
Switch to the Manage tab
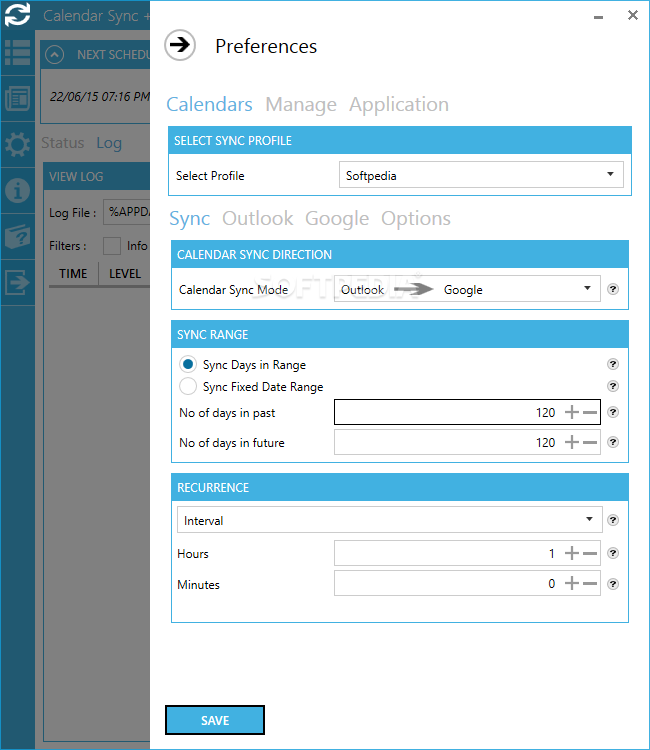[x=301, y=104]
